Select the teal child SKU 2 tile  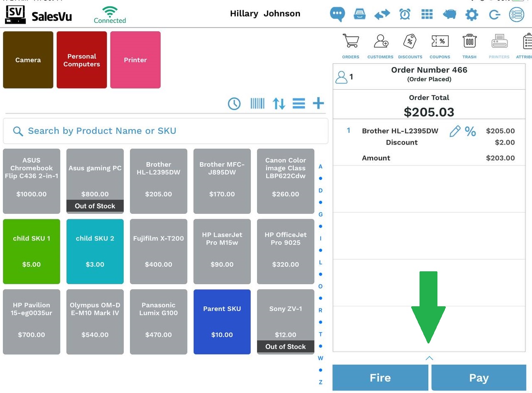click(95, 252)
